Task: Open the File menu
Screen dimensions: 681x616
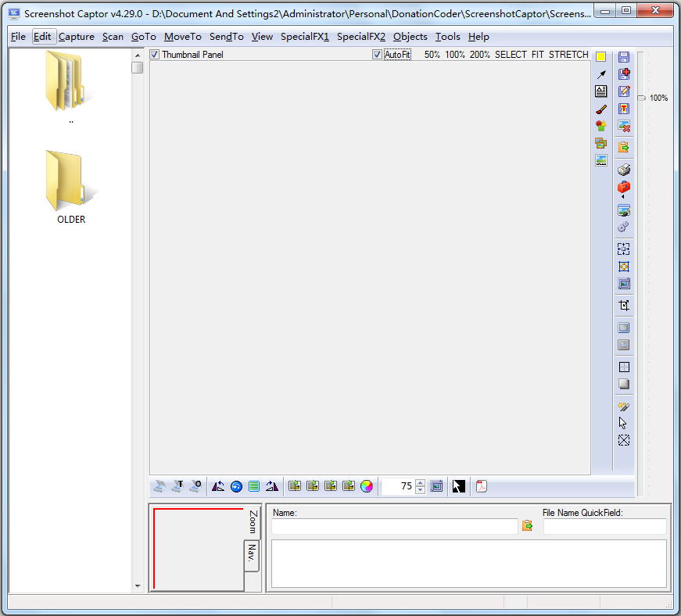Action: [x=18, y=37]
